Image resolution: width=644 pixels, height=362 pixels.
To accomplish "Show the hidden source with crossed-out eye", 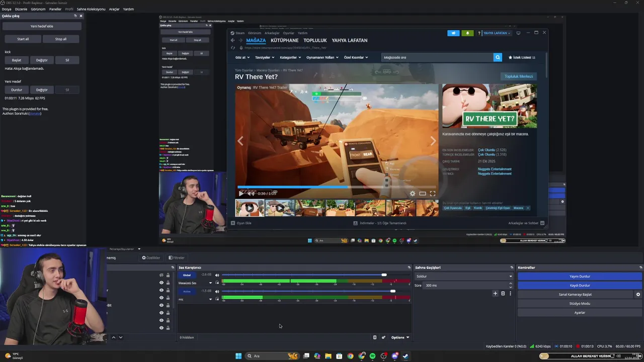I will point(162,275).
